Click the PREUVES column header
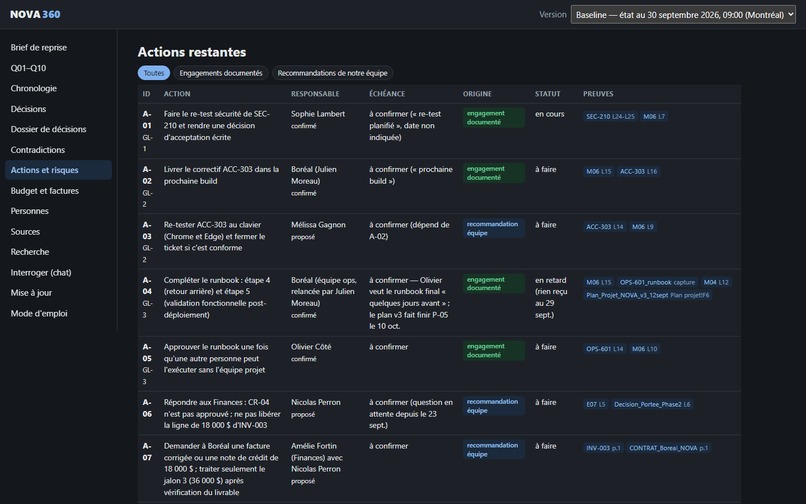 coord(598,94)
